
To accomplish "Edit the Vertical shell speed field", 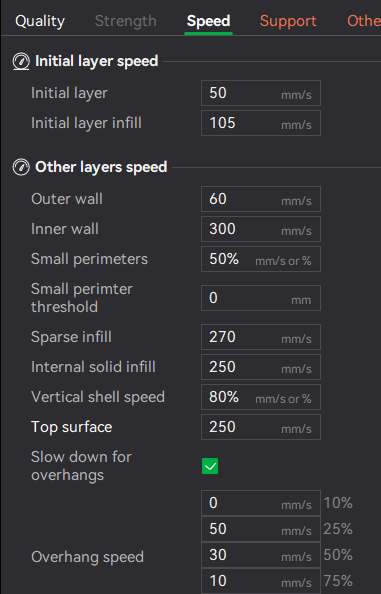I will [261, 397].
